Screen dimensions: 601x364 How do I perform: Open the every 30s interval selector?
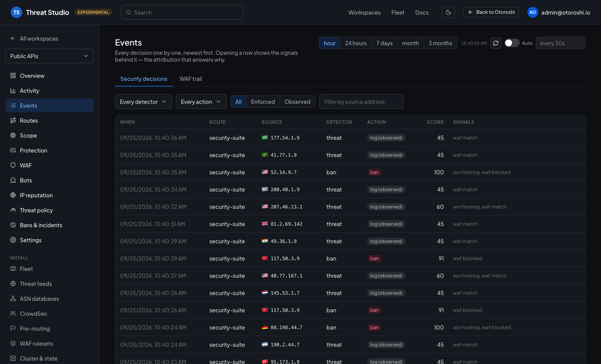[560, 43]
